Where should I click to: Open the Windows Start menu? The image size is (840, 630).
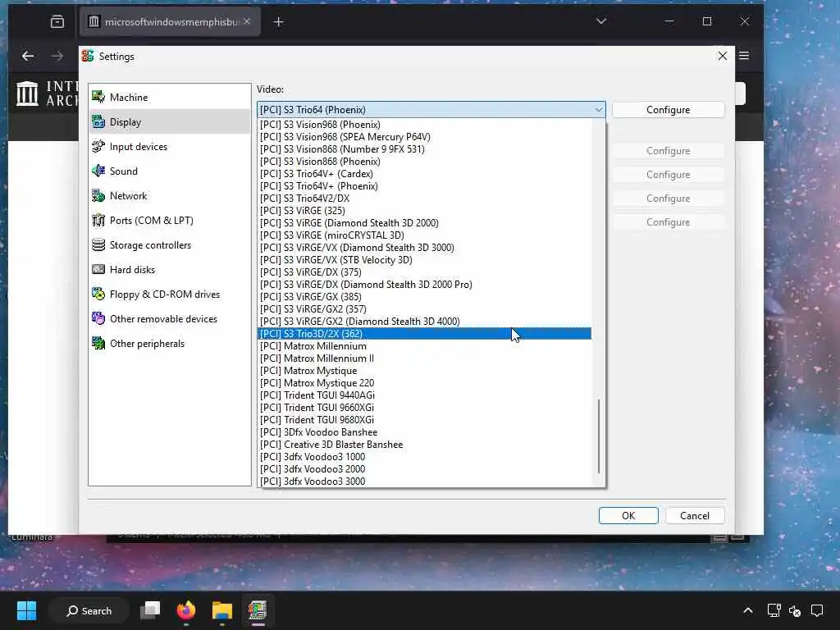pyautogui.click(x=26, y=610)
